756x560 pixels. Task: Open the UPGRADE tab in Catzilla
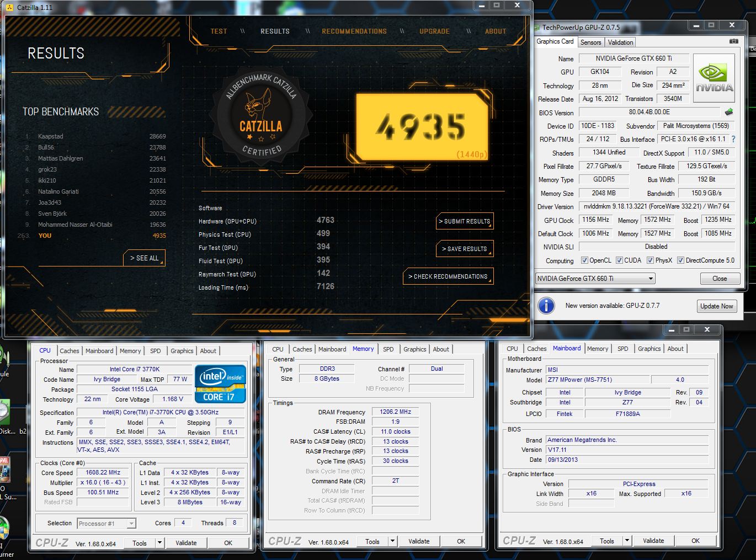coord(434,31)
